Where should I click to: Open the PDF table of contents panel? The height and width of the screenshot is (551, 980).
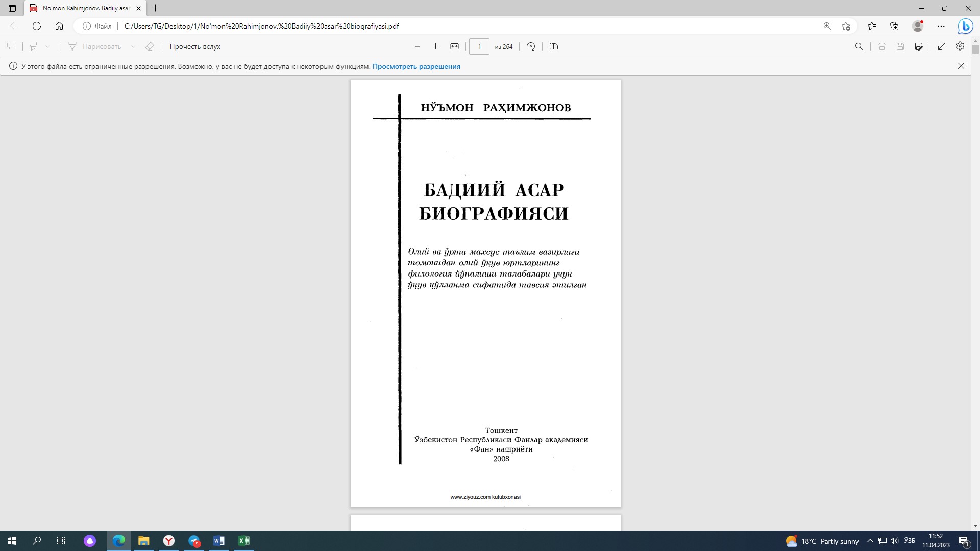(11, 46)
